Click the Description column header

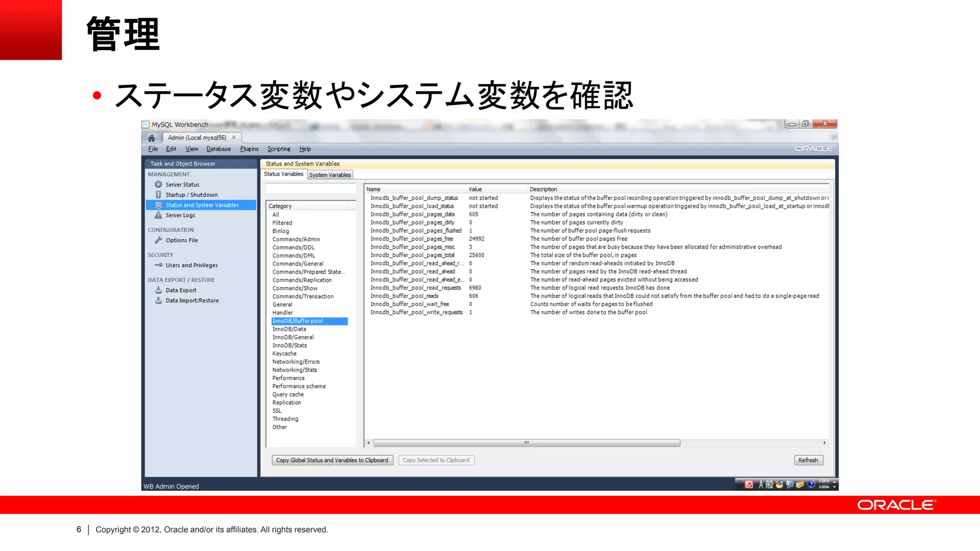(678, 189)
